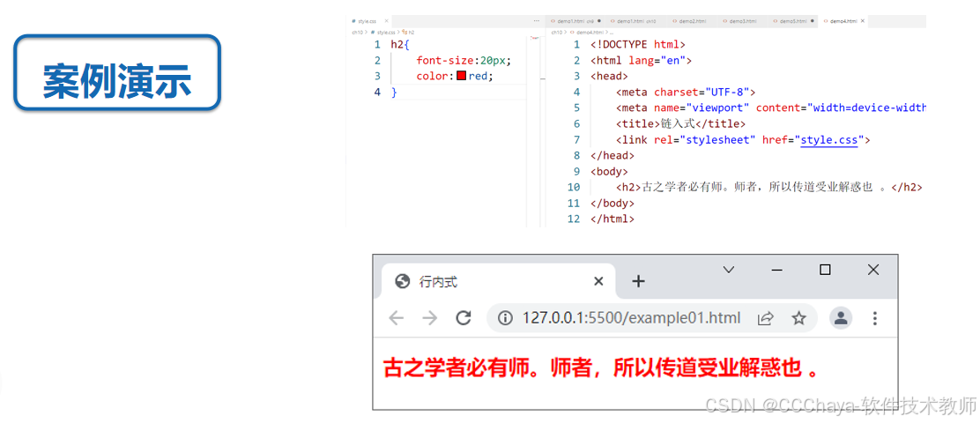Bookmark this page with the star icon
The width and height of the screenshot is (980, 423).
point(798,319)
